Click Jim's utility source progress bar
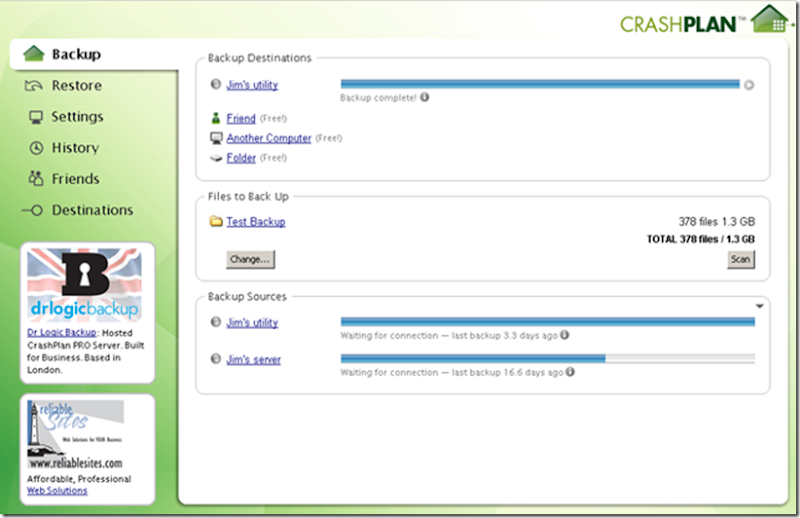This screenshot has width=800, height=518. point(547,322)
